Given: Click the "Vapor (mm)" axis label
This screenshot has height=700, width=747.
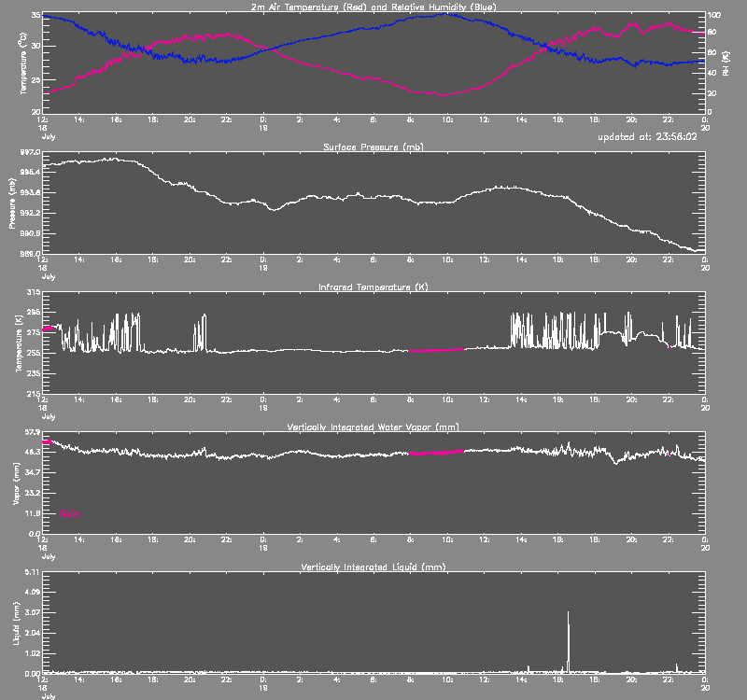Looking at the screenshot, I should 16,483.
